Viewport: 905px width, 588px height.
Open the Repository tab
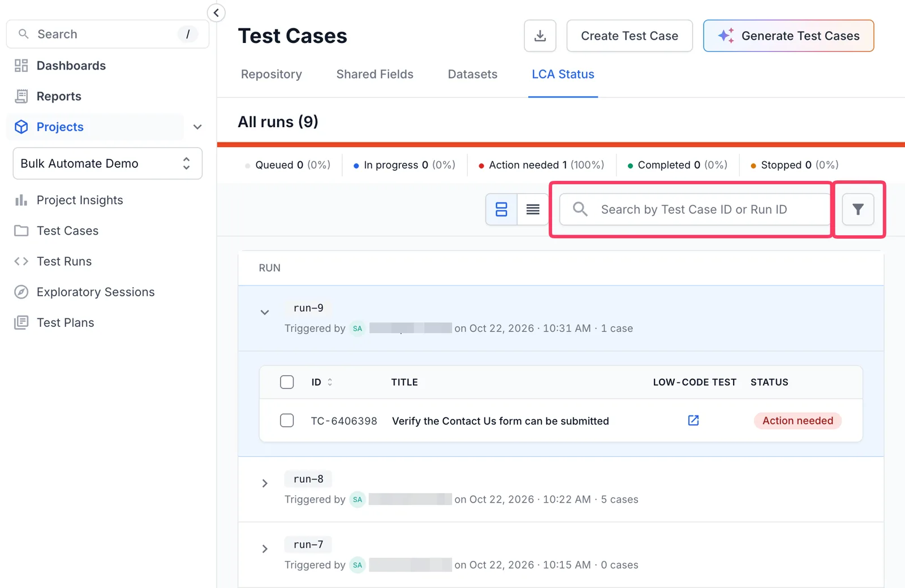pyautogui.click(x=271, y=74)
